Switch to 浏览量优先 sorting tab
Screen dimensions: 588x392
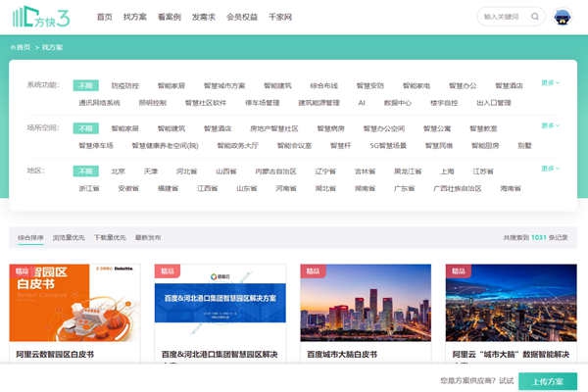point(69,237)
